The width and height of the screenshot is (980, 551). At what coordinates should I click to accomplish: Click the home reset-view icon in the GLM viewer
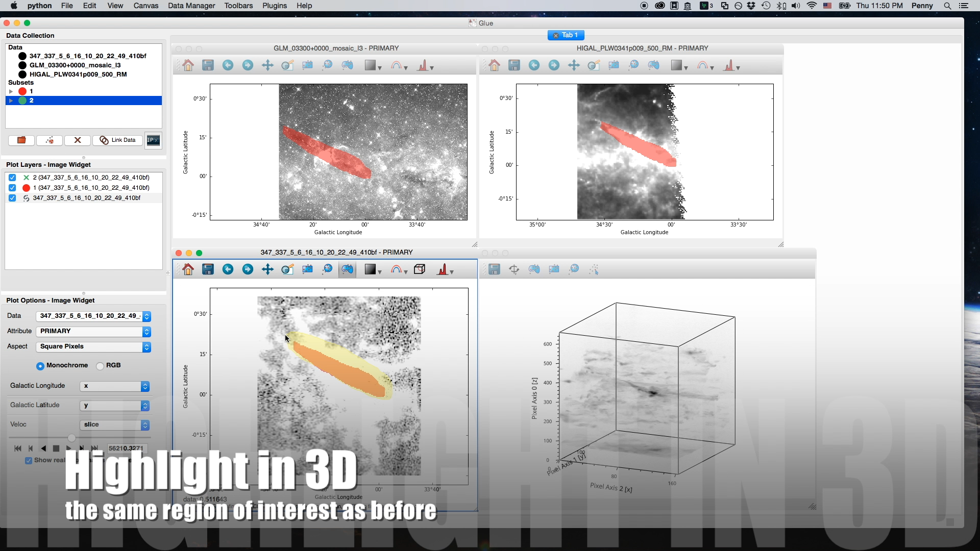coord(188,65)
